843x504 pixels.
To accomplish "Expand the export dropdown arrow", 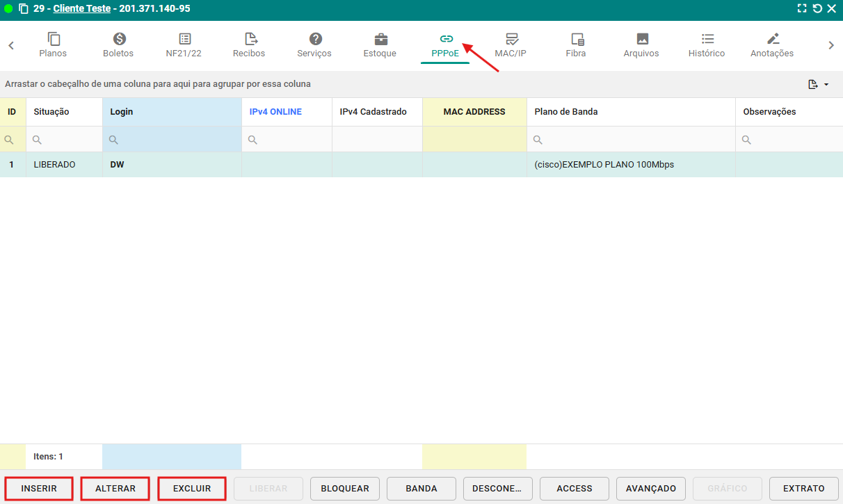I will [x=826, y=85].
